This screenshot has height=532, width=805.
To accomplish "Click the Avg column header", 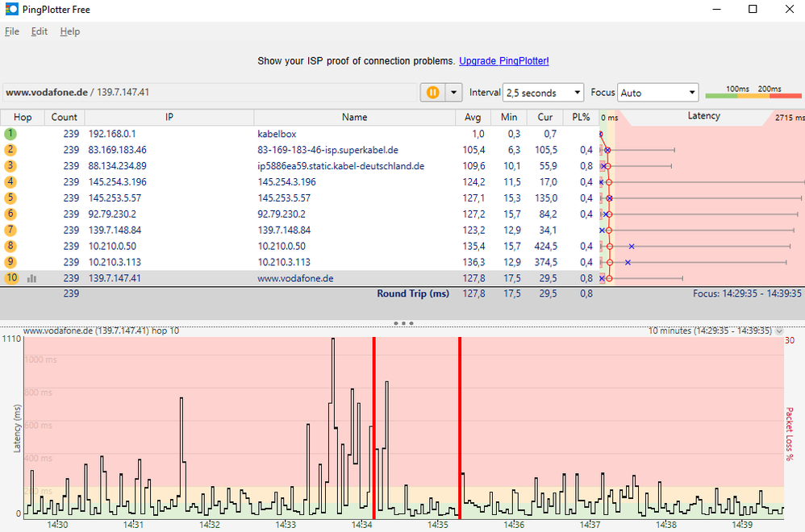I will point(473,117).
